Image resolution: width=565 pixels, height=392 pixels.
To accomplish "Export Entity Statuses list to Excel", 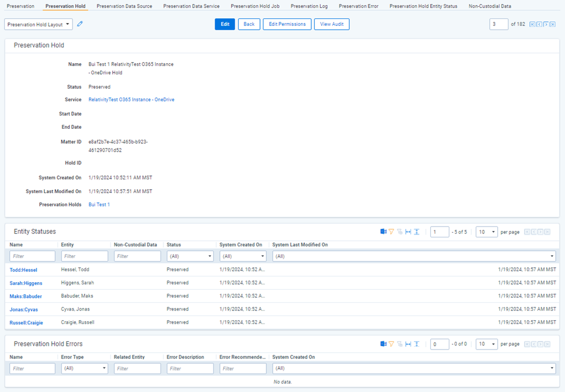I will coord(383,232).
